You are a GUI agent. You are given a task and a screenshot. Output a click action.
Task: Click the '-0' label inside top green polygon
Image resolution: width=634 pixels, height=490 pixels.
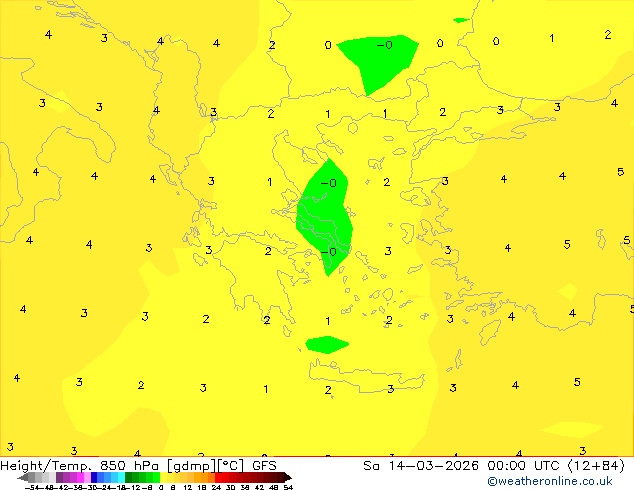pyautogui.click(x=384, y=44)
